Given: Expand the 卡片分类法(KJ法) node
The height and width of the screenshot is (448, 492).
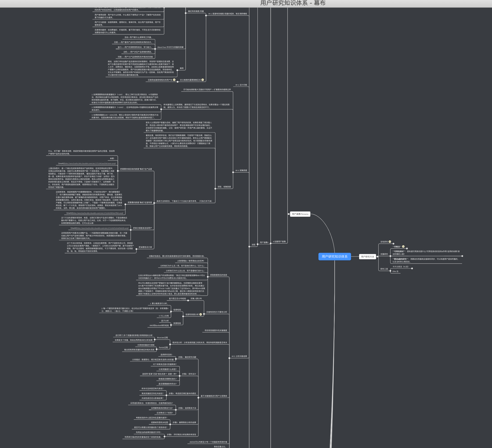Looking at the screenshot, I should [x=412, y=268].
